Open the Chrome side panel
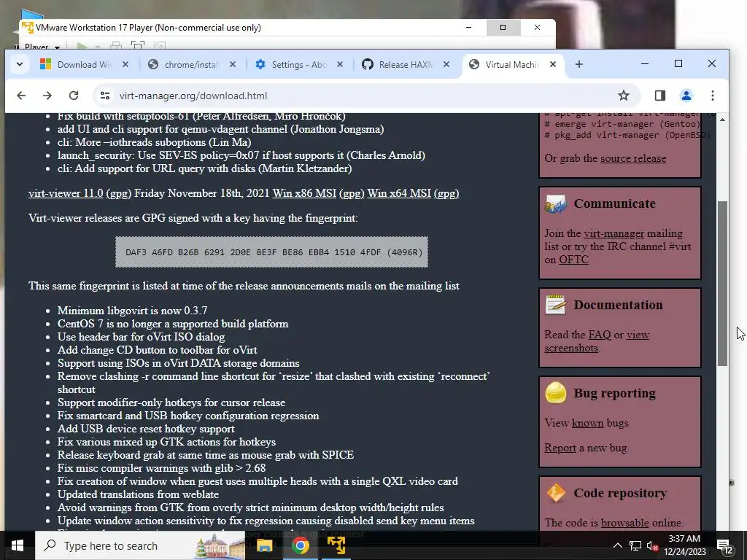The width and height of the screenshot is (747, 560). [659, 96]
